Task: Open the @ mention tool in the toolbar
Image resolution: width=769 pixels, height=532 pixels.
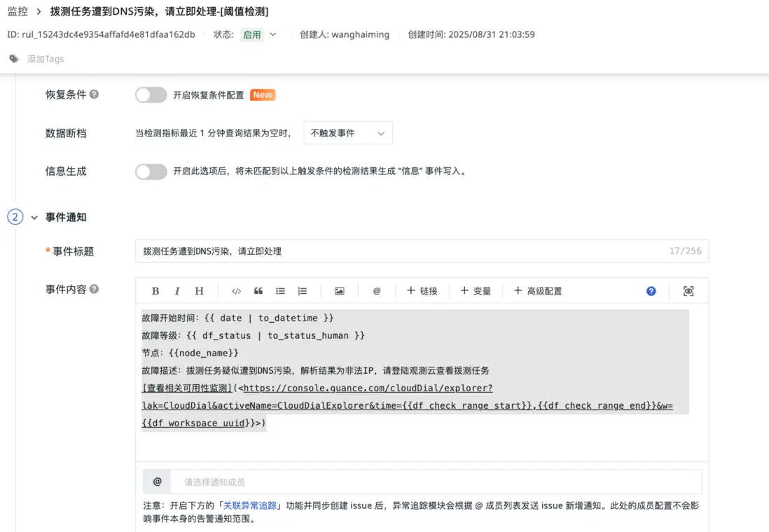Action: coord(376,290)
